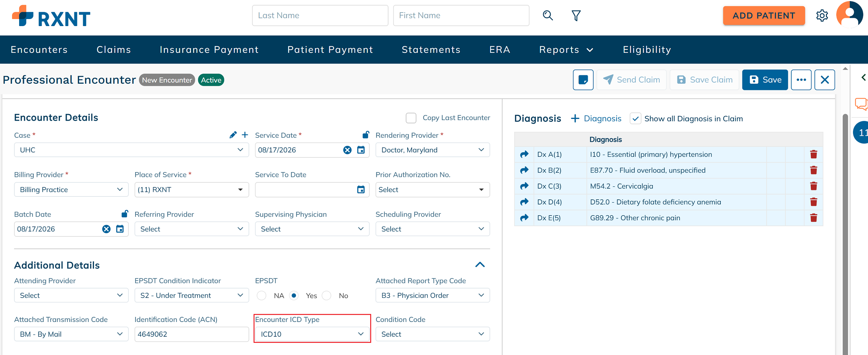The image size is (868, 355).
Task: Click the sticky note icon button
Action: 583,80
